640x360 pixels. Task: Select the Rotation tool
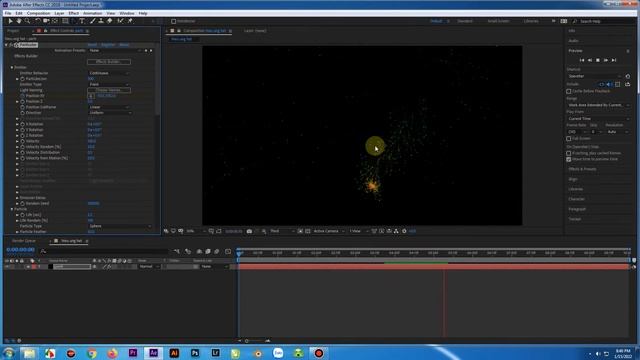coord(38,21)
